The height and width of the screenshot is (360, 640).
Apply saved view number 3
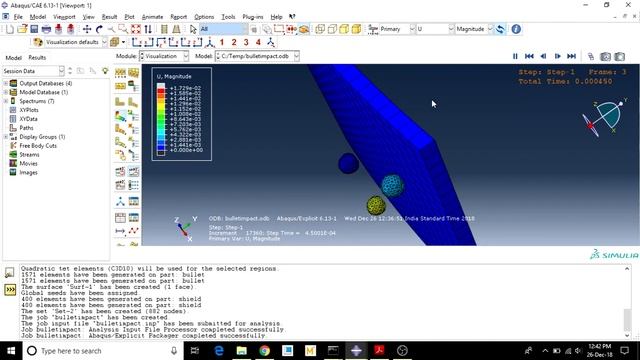[246, 42]
